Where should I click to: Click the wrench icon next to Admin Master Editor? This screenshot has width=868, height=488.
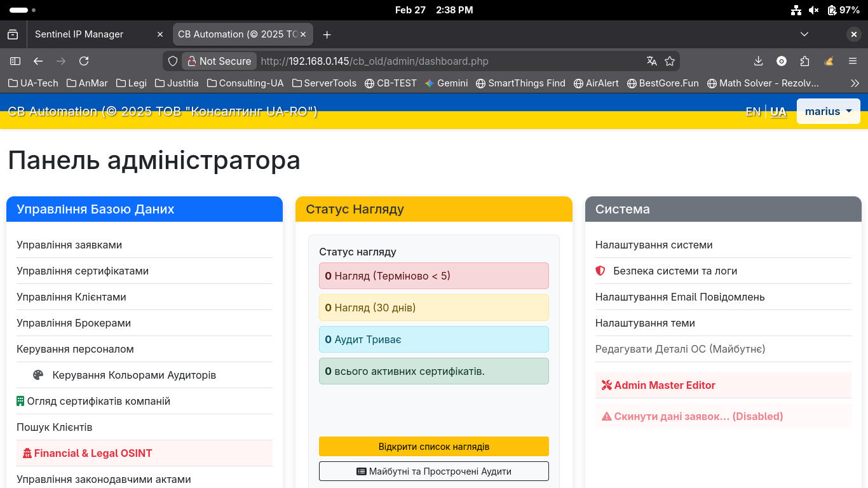click(607, 385)
